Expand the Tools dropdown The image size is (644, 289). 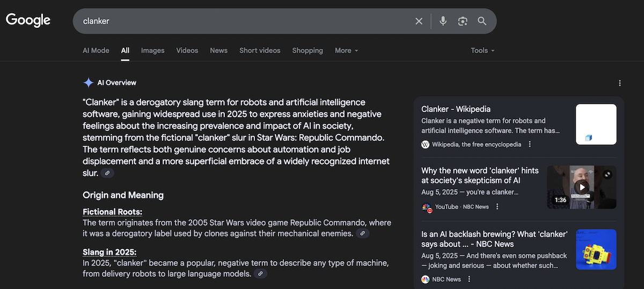point(482,50)
